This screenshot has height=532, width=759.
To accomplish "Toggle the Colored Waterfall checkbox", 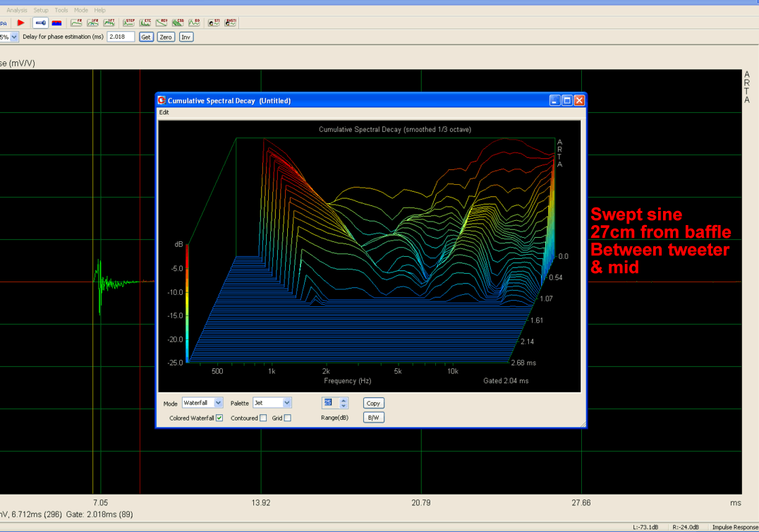I will [219, 418].
